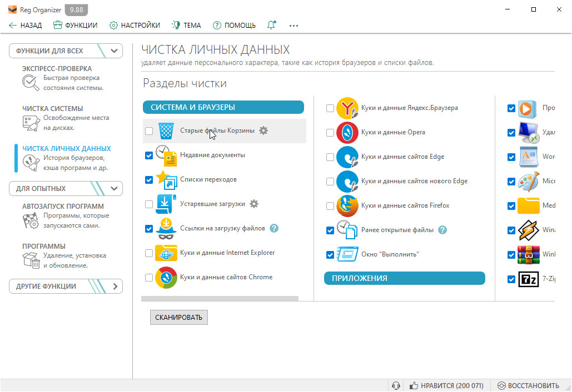Click help icon next to Ссылки на загрузку файлов

point(273,228)
